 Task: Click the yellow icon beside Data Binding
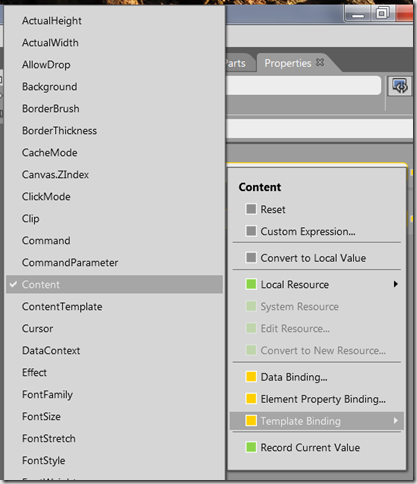pos(251,377)
